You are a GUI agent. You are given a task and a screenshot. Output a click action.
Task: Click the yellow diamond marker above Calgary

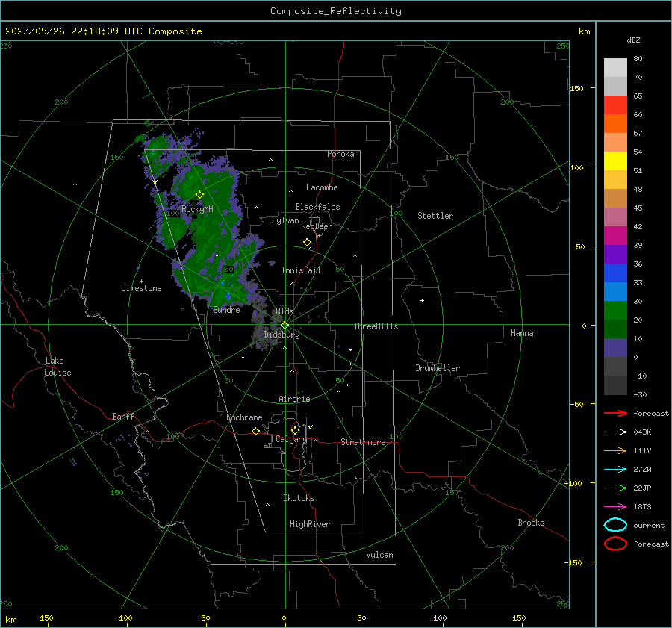coord(295,430)
